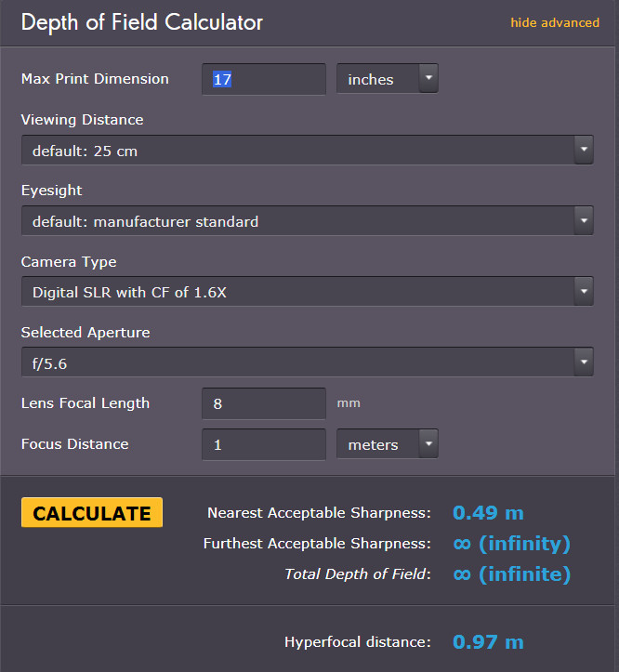Click the CALCULATE button
The height and width of the screenshot is (672, 619).
[92, 512]
